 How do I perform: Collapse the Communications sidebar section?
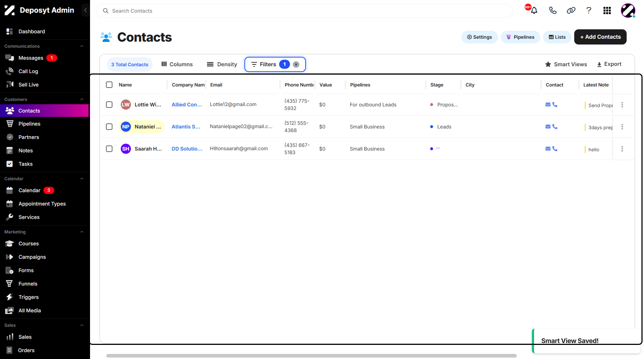pos(82,46)
